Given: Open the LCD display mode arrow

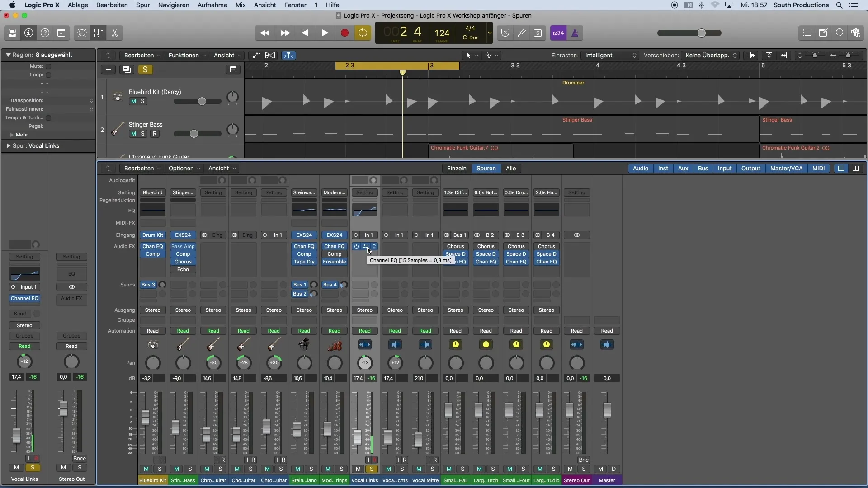Looking at the screenshot, I should (x=489, y=33).
